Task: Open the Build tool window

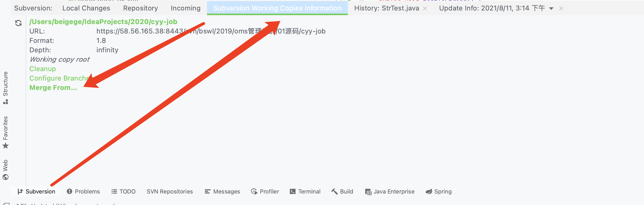Action: tap(342, 191)
